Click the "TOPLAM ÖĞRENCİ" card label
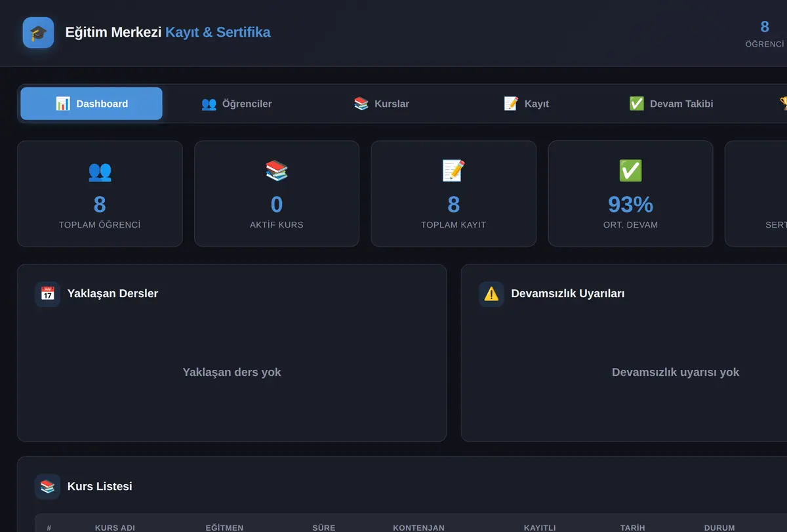 pyautogui.click(x=100, y=225)
